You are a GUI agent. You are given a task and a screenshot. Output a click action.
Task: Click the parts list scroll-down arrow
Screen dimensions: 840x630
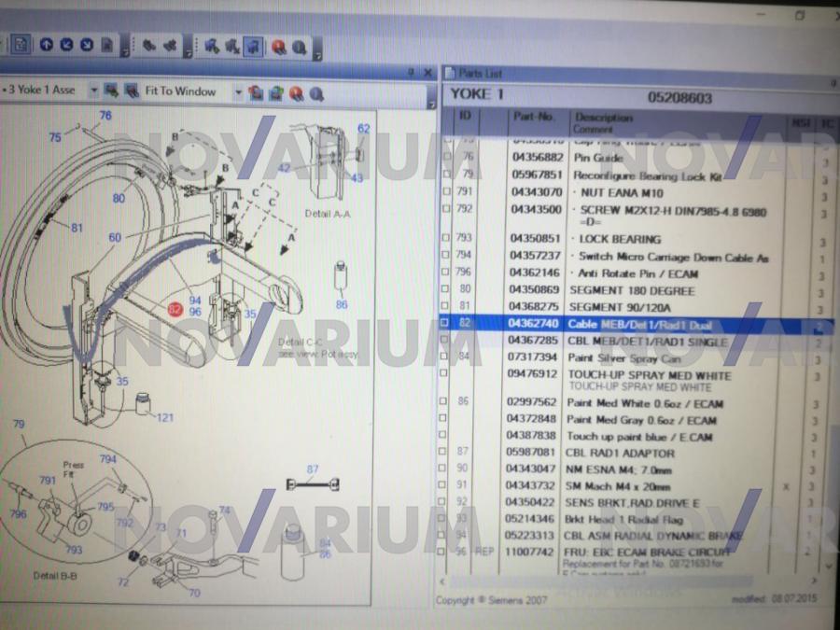[830, 566]
